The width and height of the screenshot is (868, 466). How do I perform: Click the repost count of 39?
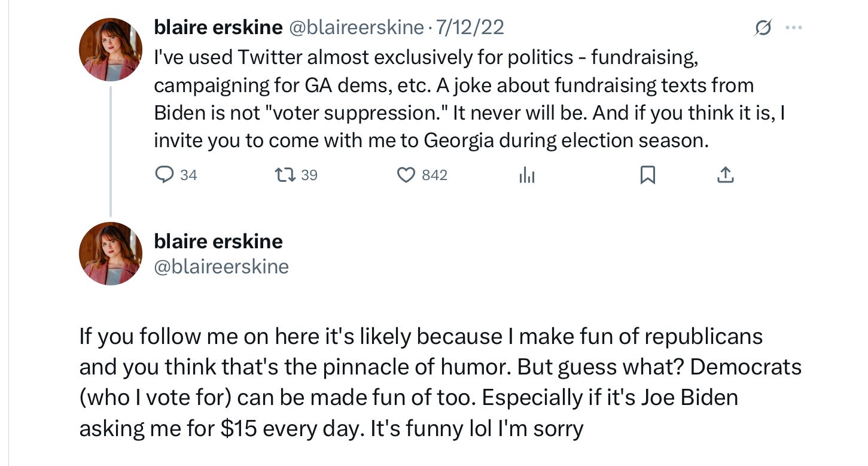point(309,175)
